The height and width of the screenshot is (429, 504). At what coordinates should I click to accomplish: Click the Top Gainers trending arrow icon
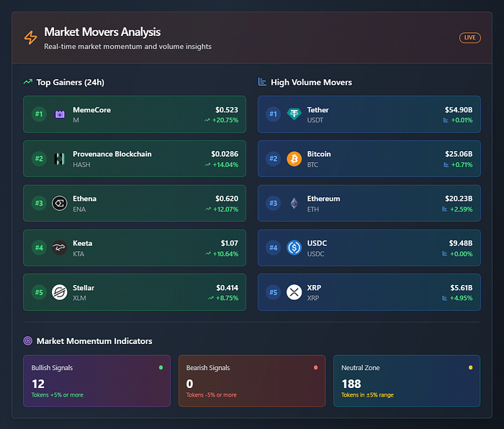[28, 82]
